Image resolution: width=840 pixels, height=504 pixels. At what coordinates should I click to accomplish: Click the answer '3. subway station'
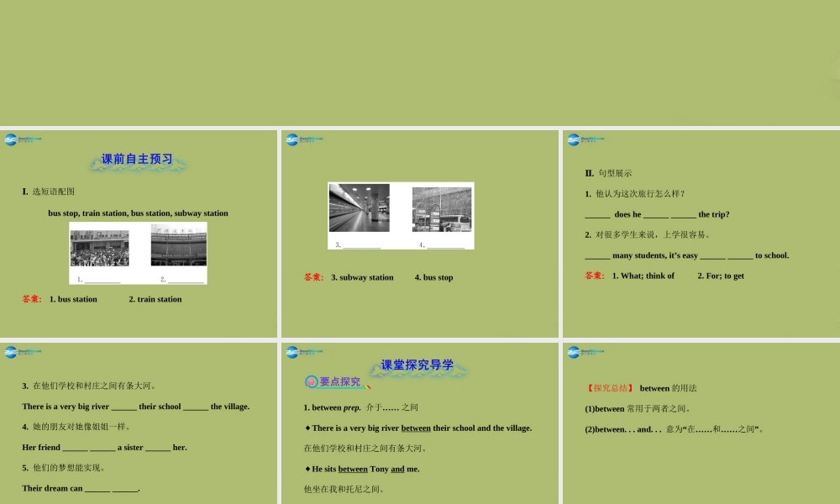click(x=362, y=277)
